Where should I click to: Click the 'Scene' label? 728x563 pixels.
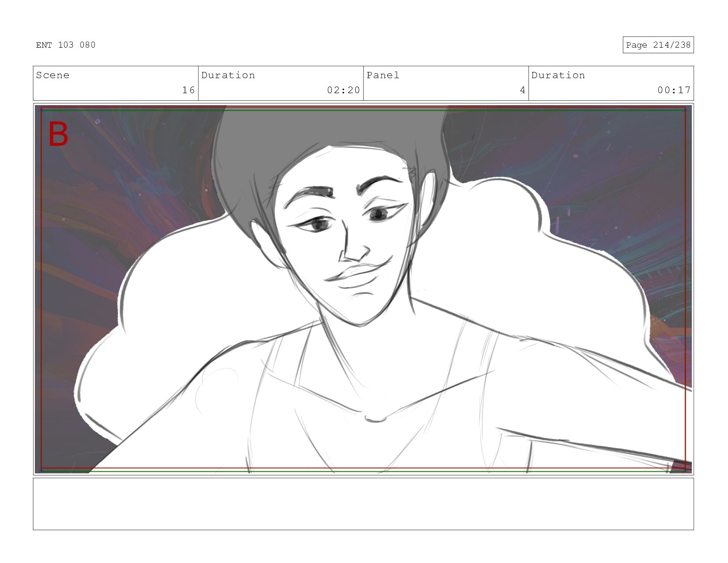point(53,75)
